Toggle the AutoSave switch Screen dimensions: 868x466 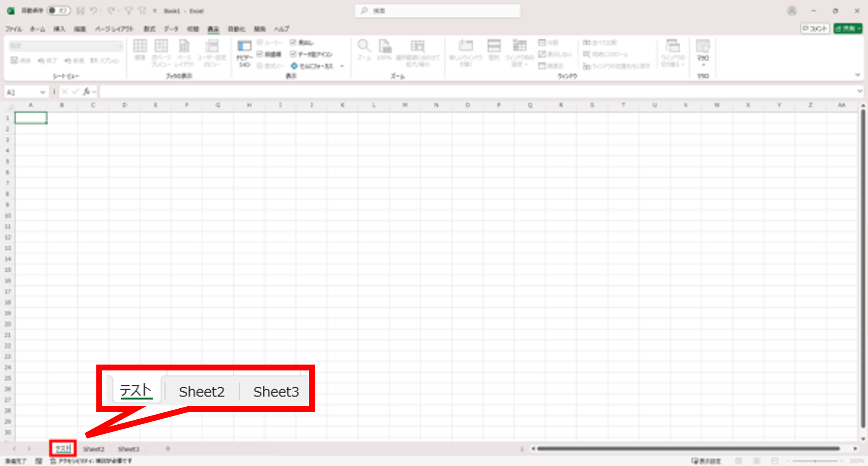coord(58,11)
